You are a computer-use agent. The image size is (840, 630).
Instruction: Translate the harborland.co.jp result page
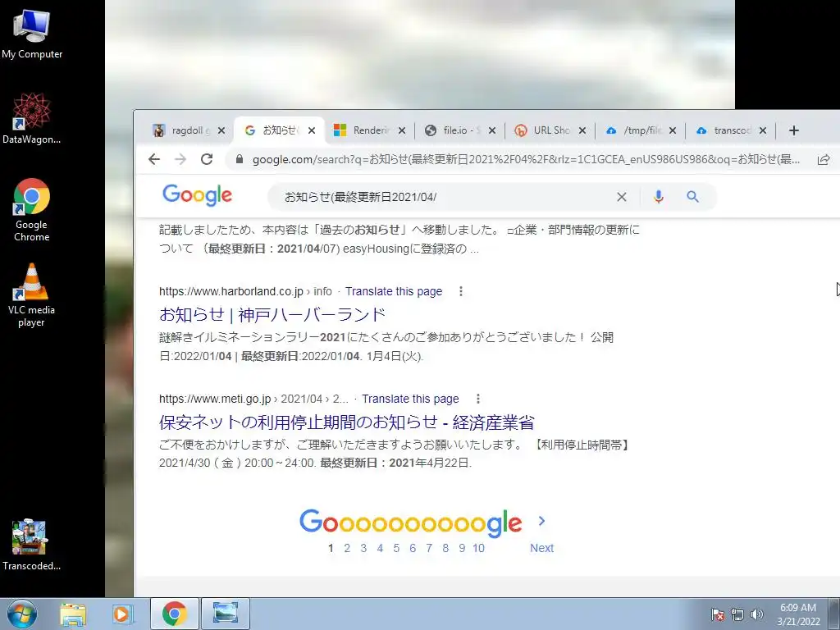(394, 291)
